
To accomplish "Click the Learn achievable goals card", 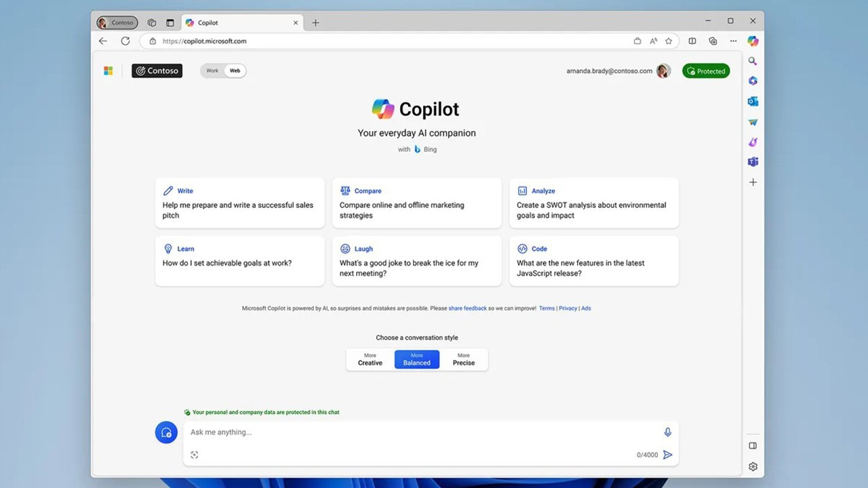I will 240,261.
